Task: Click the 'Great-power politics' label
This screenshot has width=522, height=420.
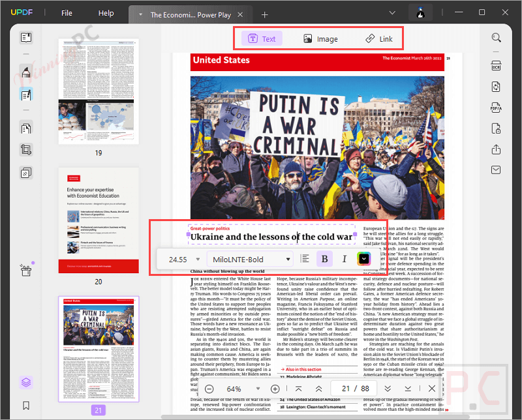Action: click(210, 228)
